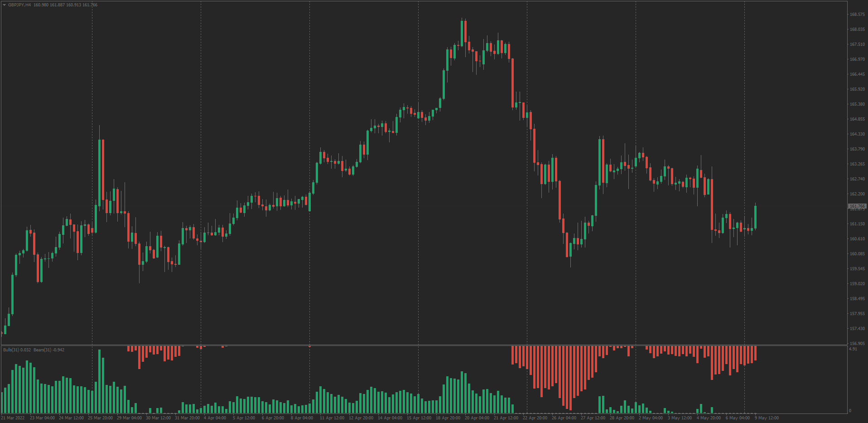The image size is (868, 423).
Task: Select the 2 May 04:00 time label
Action: point(651,418)
